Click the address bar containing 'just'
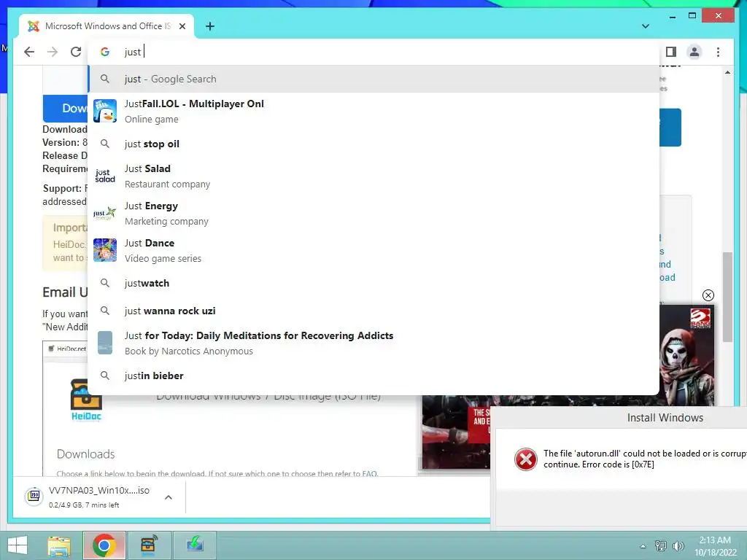The width and height of the screenshot is (747, 560). [x=373, y=52]
